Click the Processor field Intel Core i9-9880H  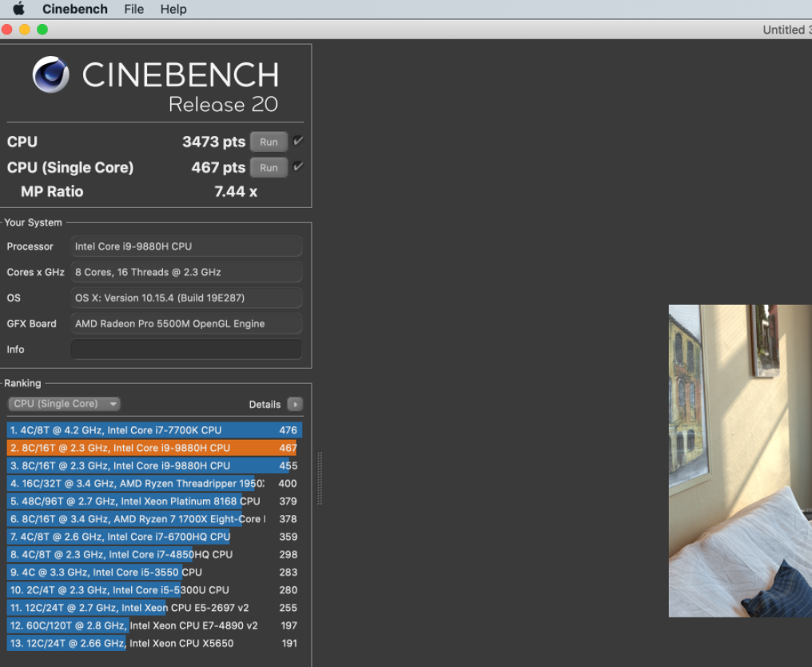186,246
